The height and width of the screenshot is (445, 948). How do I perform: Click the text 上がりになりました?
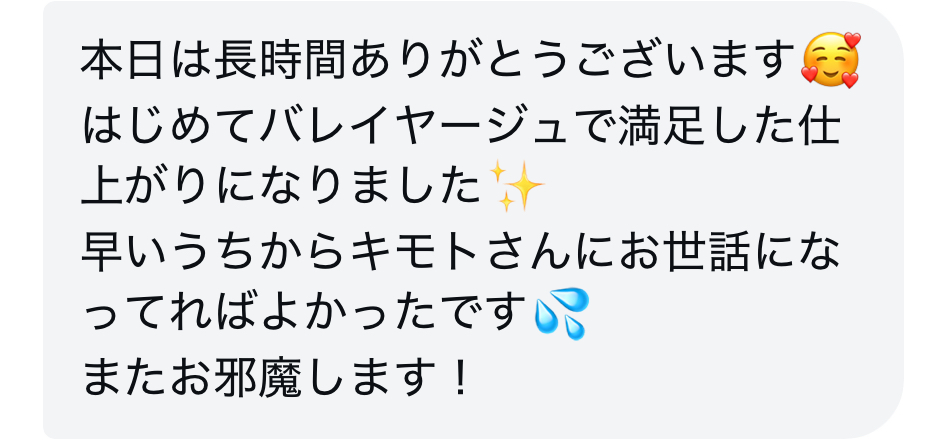[283, 188]
